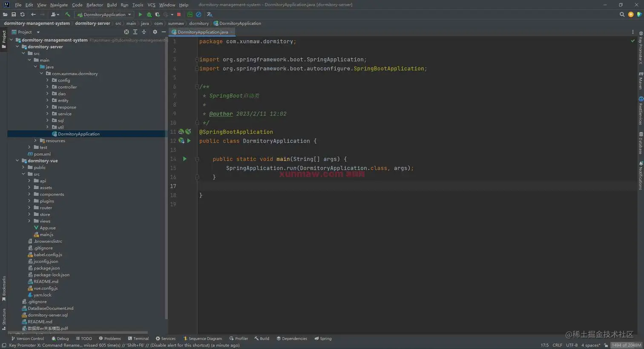Toggle the Project tool window strip button
This screenshot has height=349, width=644.
pyautogui.click(x=4, y=39)
